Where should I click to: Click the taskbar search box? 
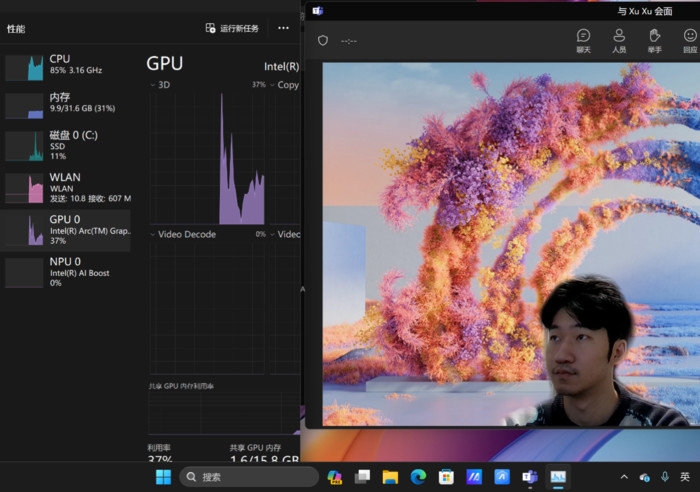click(250, 477)
